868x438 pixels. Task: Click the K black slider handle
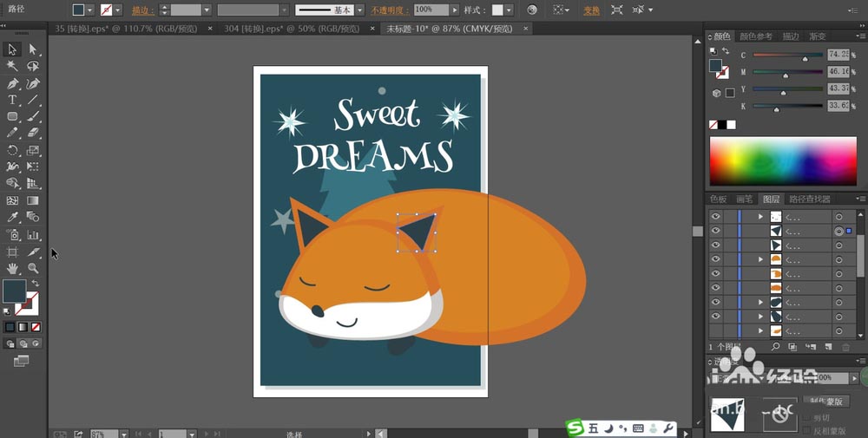[x=776, y=109]
